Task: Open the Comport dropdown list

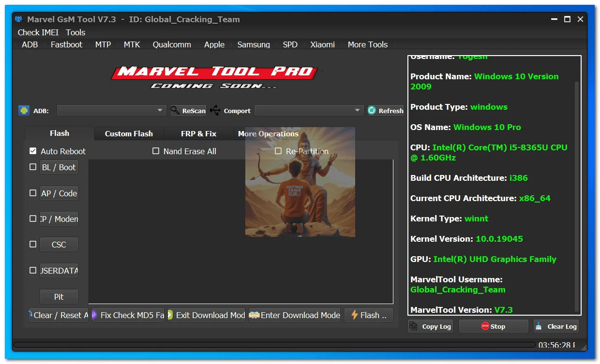Action: [x=309, y=111]
